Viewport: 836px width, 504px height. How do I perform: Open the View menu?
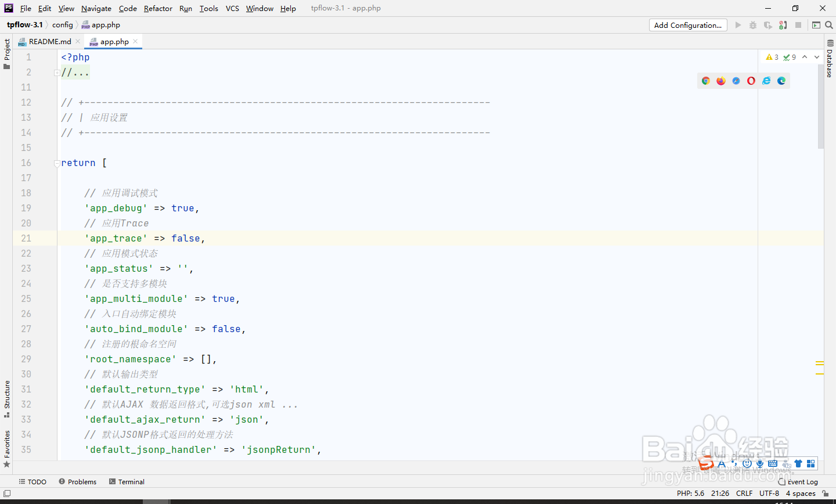pos(66,8)
